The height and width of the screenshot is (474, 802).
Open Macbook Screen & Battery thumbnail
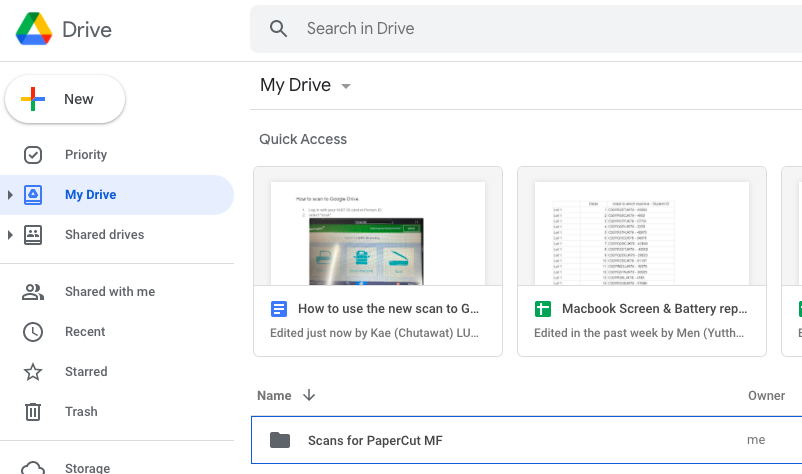pos(641,233)
